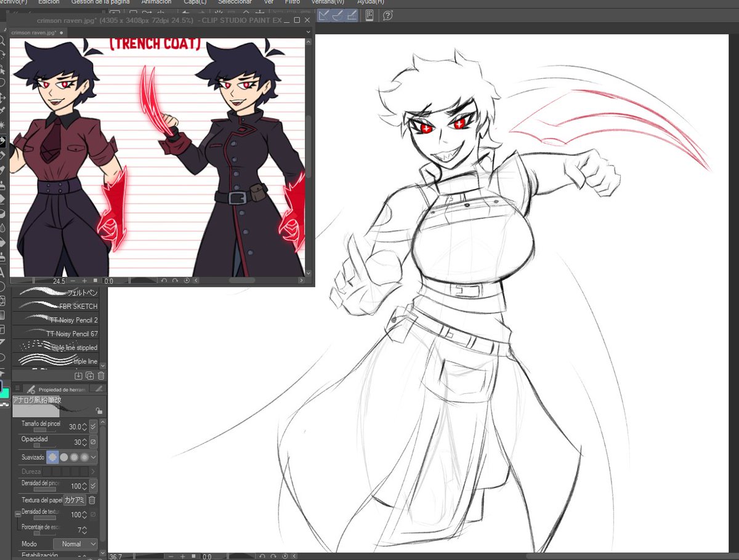The width and height of the screenshot is (739, 560).
Task: Expand the Suavizado dropdown arrow
Action: [x=93, y=457]
